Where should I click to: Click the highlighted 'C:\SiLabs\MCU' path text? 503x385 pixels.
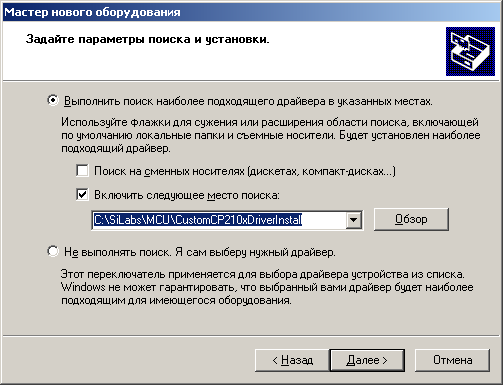pyautogui.click(x=133, y=220)
